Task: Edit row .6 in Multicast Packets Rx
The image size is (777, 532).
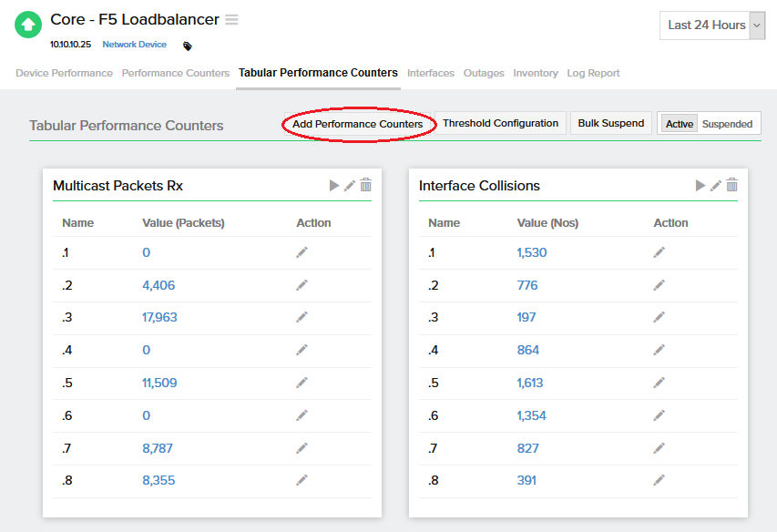Action: pyautogui.click(x=302, y=415)
